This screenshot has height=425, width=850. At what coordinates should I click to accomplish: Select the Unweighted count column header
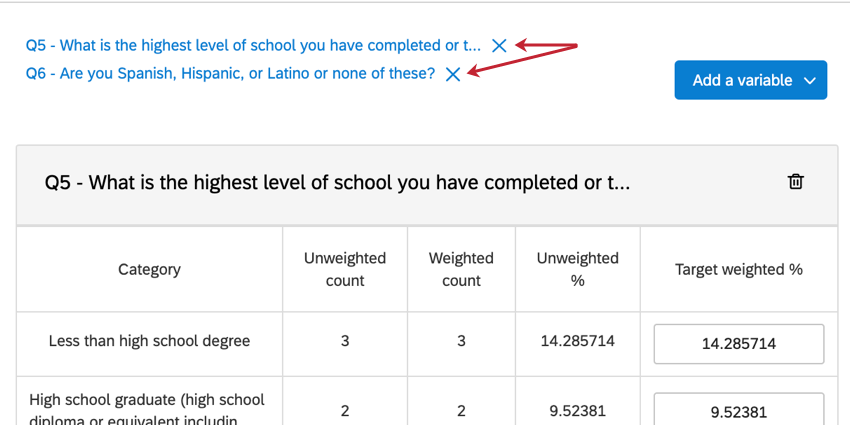[x=345, y=269]
